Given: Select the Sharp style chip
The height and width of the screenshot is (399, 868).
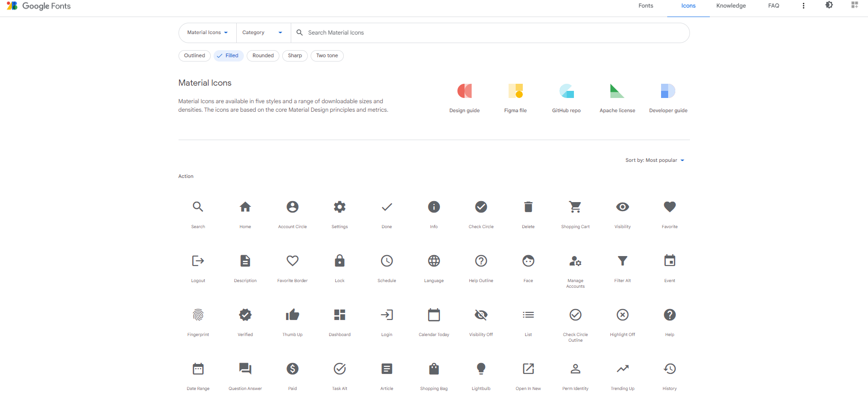Looking at the screenshot, I should (295, 56).
